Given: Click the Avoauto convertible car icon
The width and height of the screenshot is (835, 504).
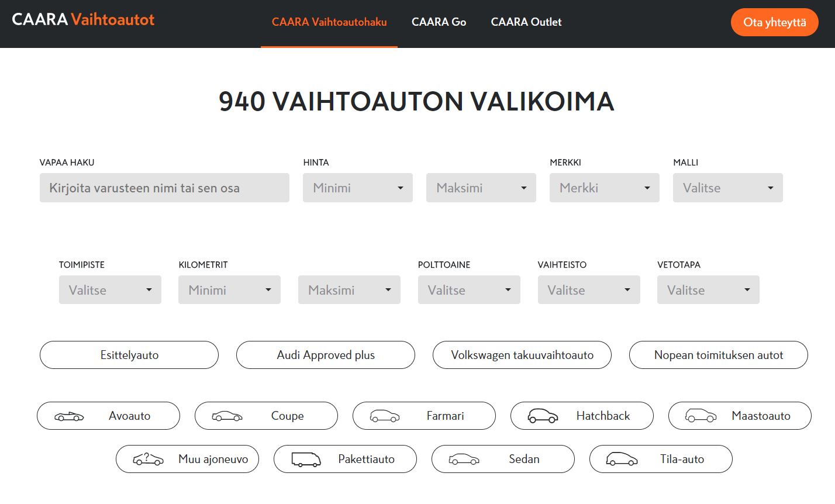Looking at the screenshot, I should (x=69, y=416).
